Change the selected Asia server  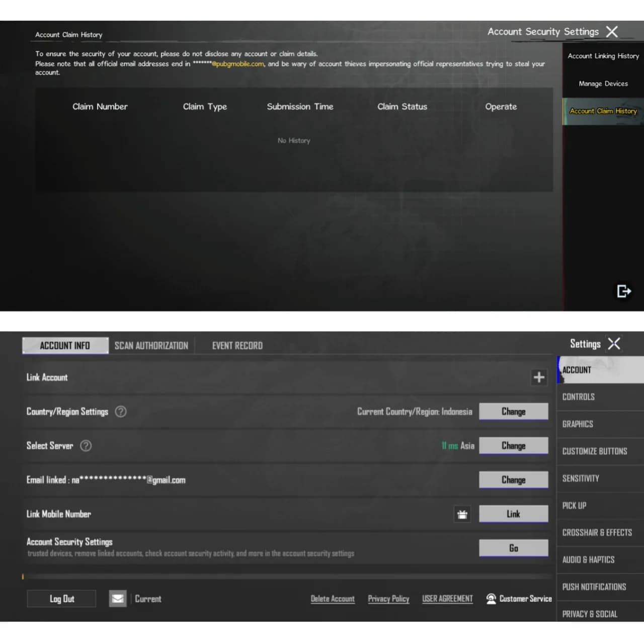click(x=514, y=446)
